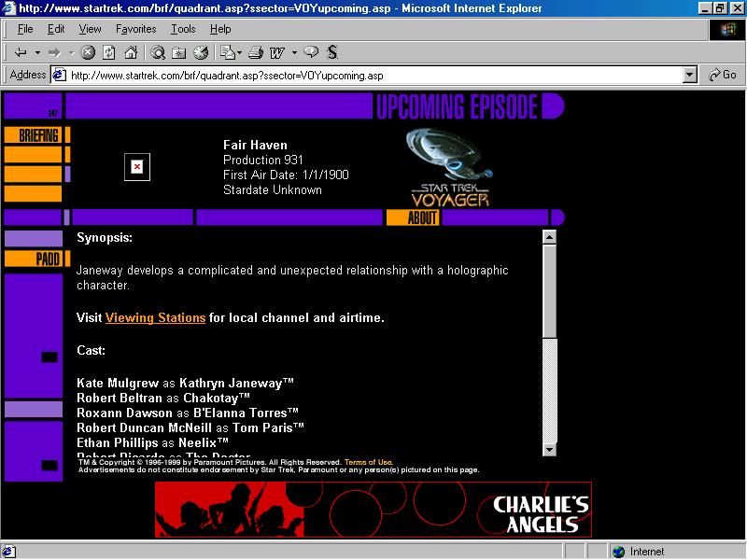Click the "Kate Mulgrew as Kathryn Janeway" line

click(185, 384)
